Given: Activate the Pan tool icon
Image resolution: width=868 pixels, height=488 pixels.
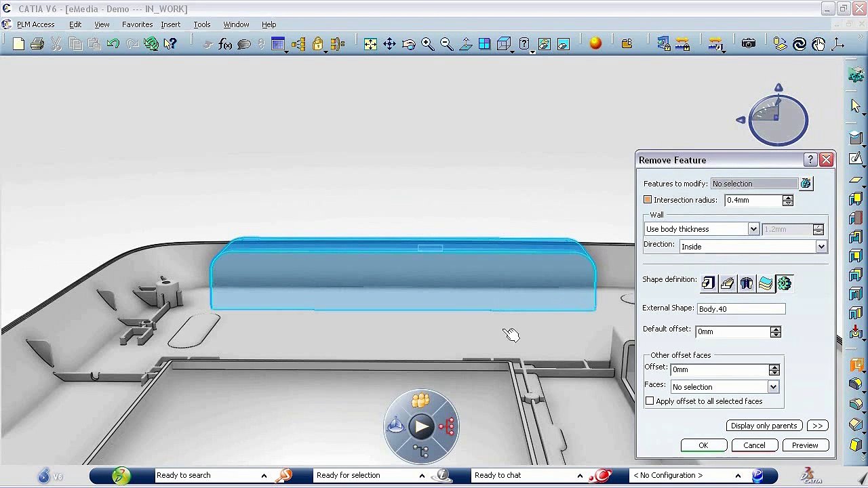Looking at the screenshot, I should (x=389, y=44).
